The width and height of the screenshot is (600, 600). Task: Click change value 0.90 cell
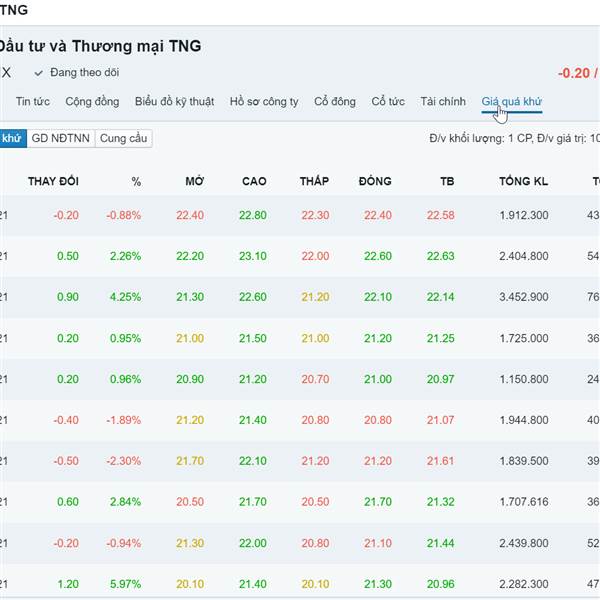(x=68, y=297)
